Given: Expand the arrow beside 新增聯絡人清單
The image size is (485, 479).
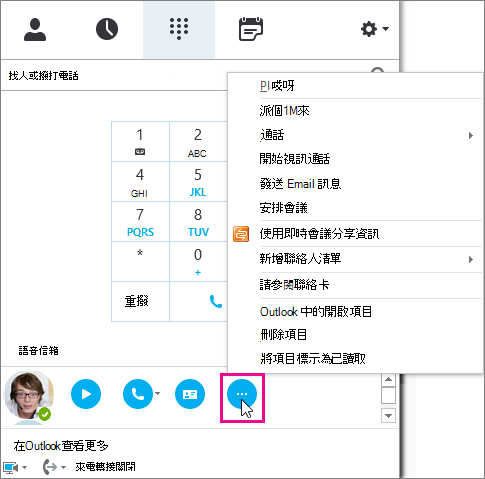Looking at the screenshot, I should point(471,259).
